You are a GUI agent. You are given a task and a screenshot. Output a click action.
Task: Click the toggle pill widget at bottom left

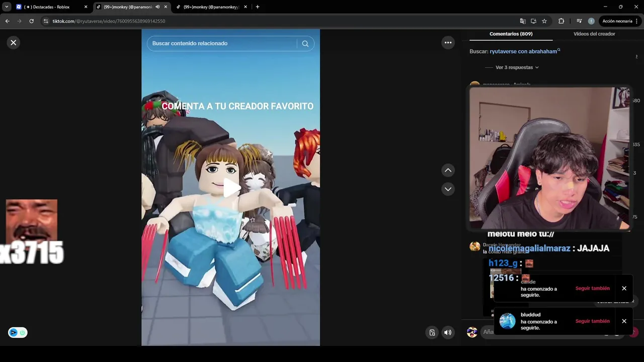coord(18,332)
